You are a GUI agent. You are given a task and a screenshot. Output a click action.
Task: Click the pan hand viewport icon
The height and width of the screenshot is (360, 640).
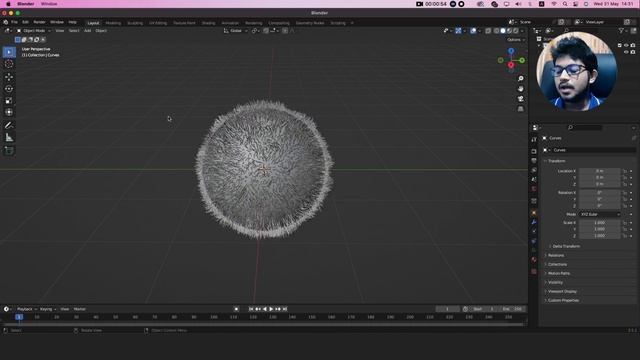point(520,89)
